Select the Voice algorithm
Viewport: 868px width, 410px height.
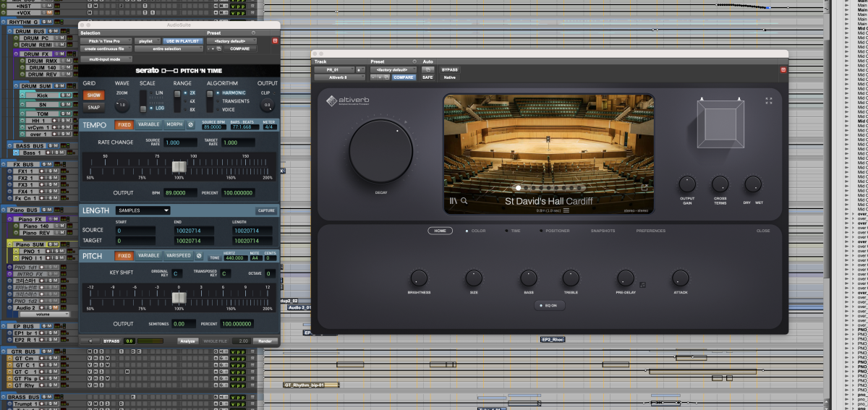pos(229,109)
